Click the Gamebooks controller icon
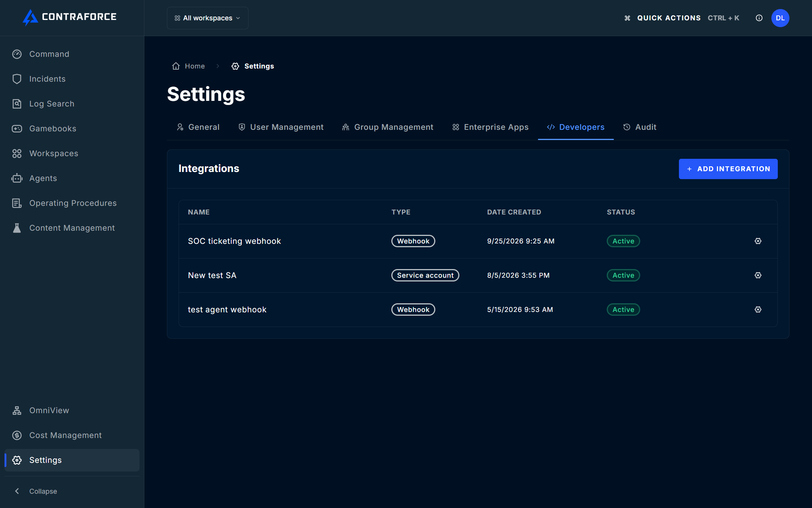812x508 pixels. click(17, 129)
